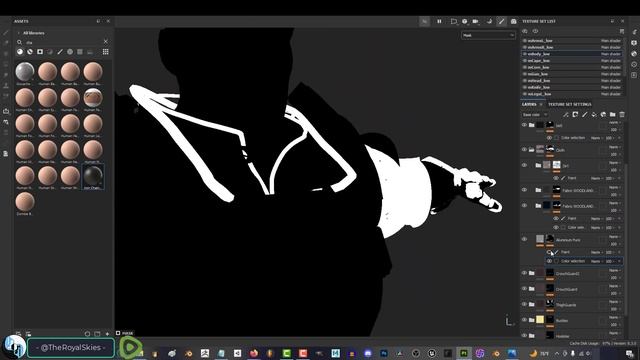Filter assets by Materials sphere icon

(20, 52)
